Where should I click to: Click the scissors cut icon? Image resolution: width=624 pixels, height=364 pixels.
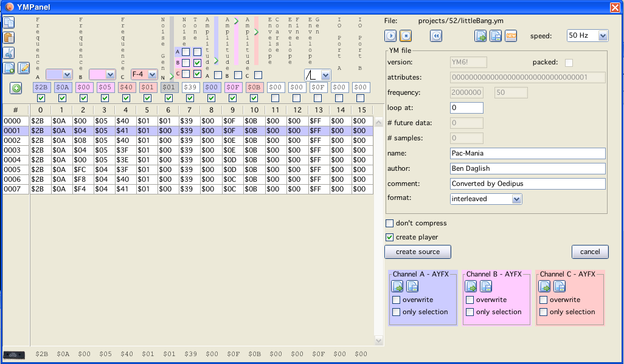[9, 53]
